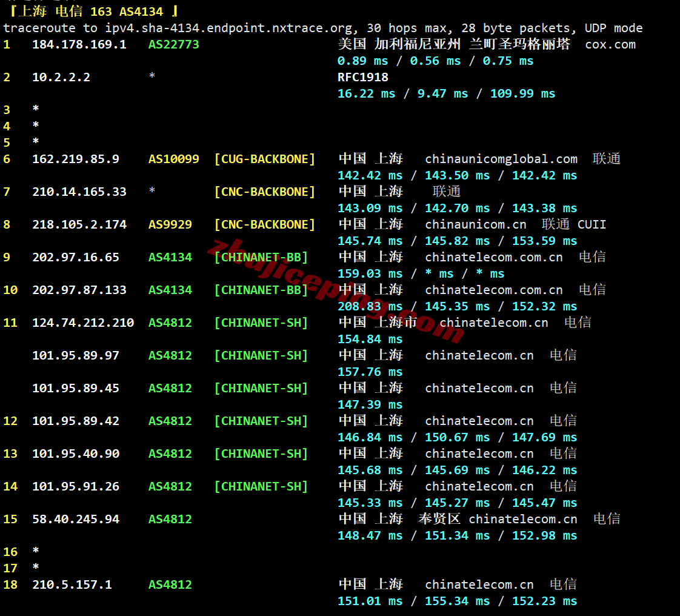The height and width of the screenshot is (616, 680).
Task: Click AS4812 on hop 18 row
Action: [x=170, y=585]
